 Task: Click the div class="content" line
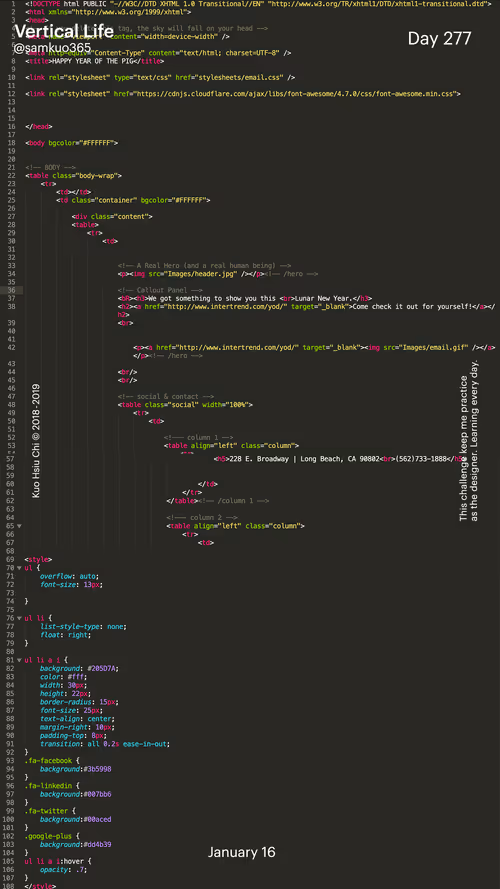tap(112, 217)
